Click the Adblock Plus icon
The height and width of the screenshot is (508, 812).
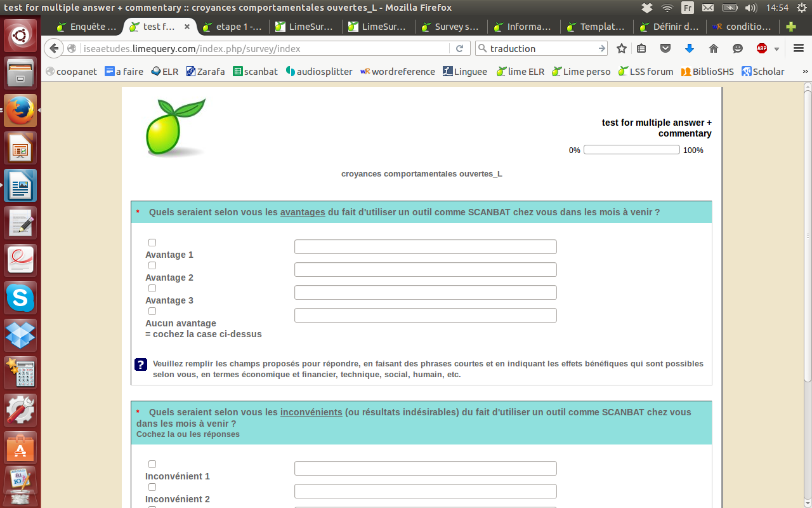pos(762,48)
